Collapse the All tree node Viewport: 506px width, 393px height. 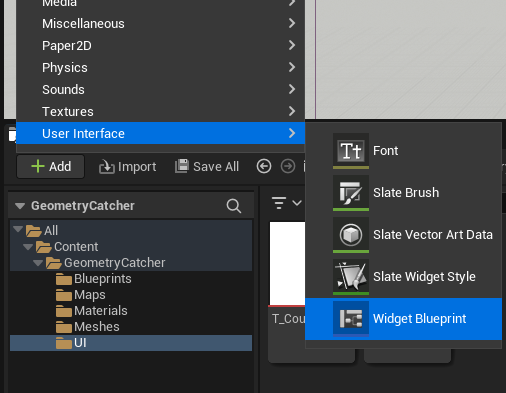(x=18, y=229)
